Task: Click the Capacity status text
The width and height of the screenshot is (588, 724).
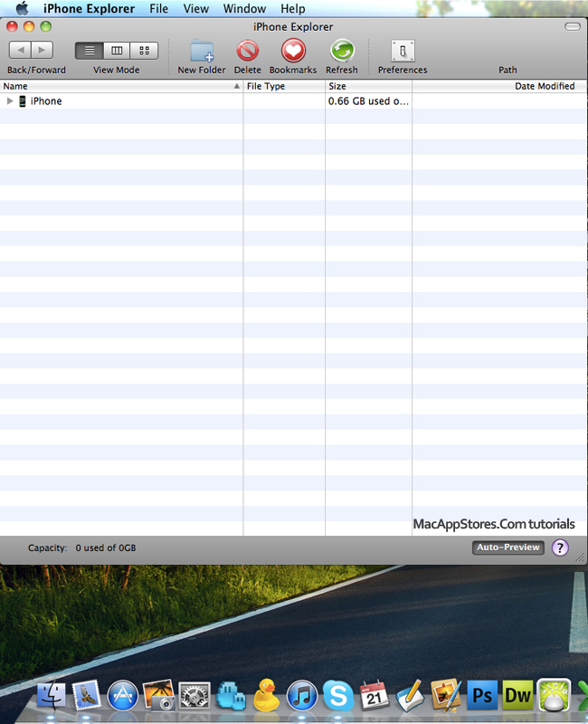Action: click(x=81, y=548)
